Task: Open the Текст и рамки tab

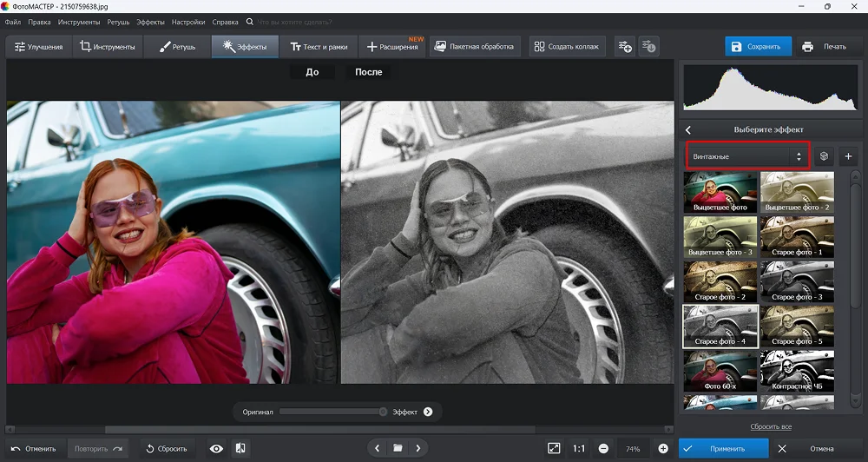Action: tap(319, 47)
